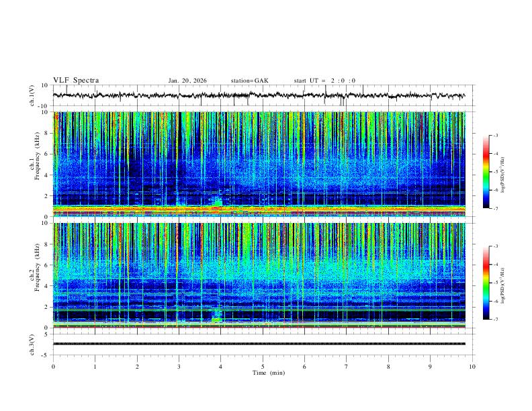The image size is (532, 411).
Task: Click the ch.2 color scale bar
Action: pyautogui.click(x=486, y=283)
